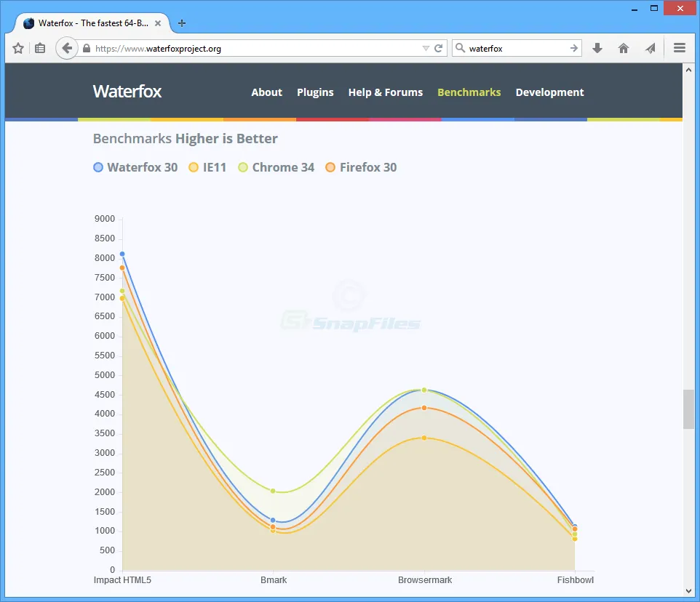Click the Browsermark axis label
The image size is (700, 602).
coord(425,580)
